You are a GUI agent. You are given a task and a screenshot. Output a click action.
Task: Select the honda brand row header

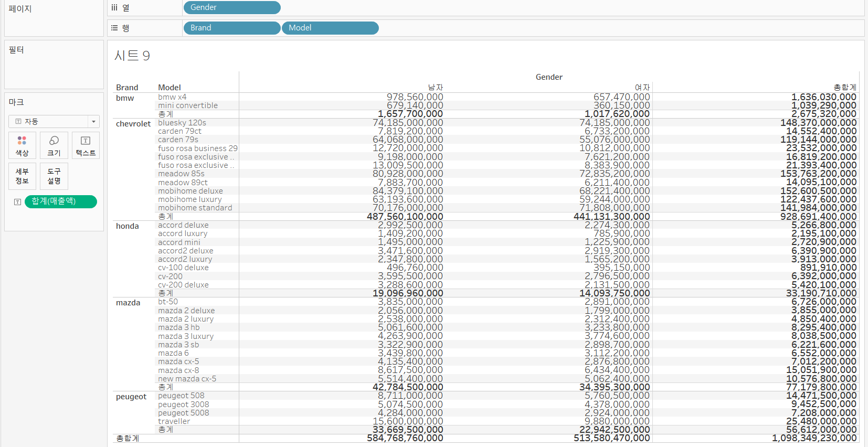click(128, 226)
